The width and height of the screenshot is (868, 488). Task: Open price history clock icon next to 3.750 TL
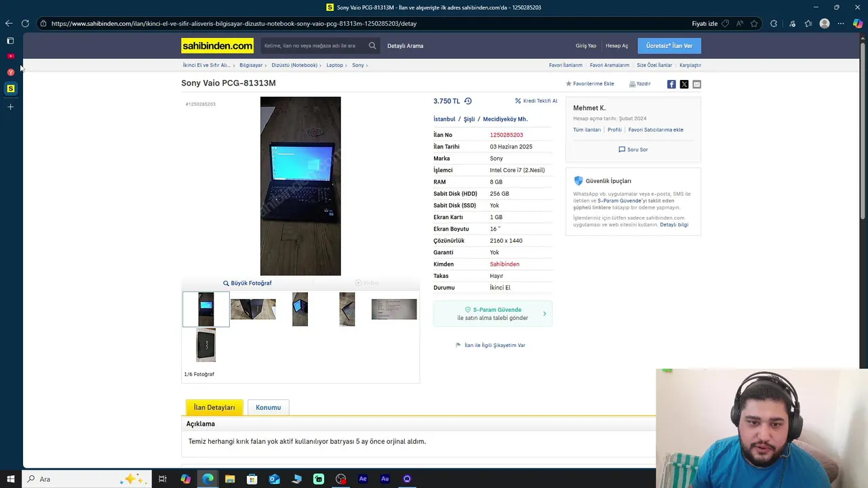click(x=468, y=101)
